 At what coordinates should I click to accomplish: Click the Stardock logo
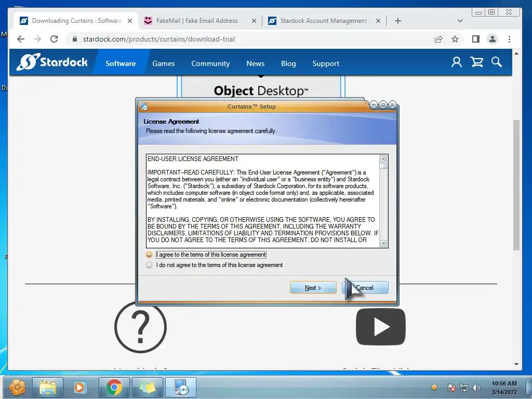click(x=52, y=62)
